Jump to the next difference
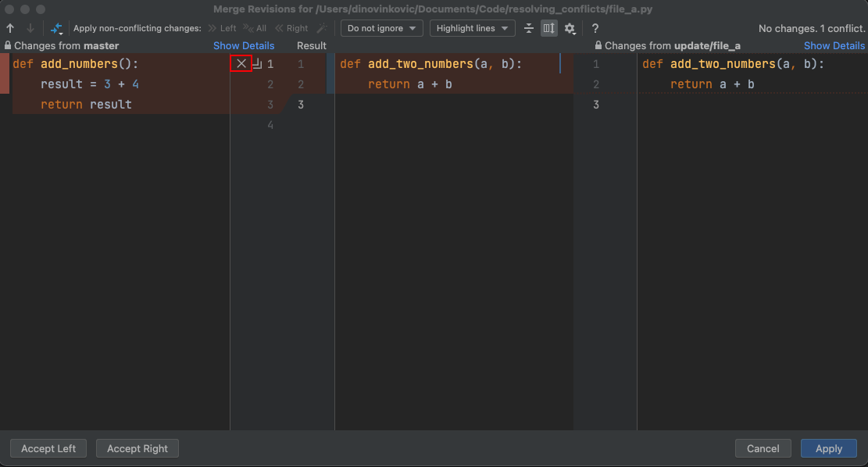This screenshot has width=868, height=467. click(30, 28)
